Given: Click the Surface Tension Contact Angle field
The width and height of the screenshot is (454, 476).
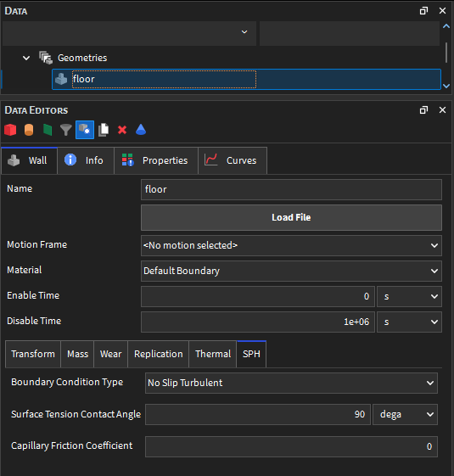Looking at the screenshot, I should (258, 414).
